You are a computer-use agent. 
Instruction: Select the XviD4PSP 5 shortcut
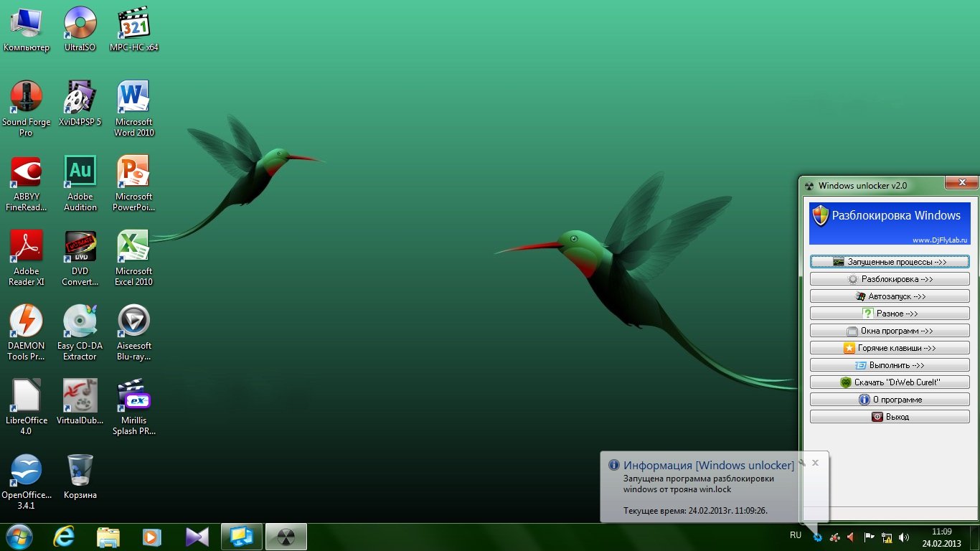[80, 104]
